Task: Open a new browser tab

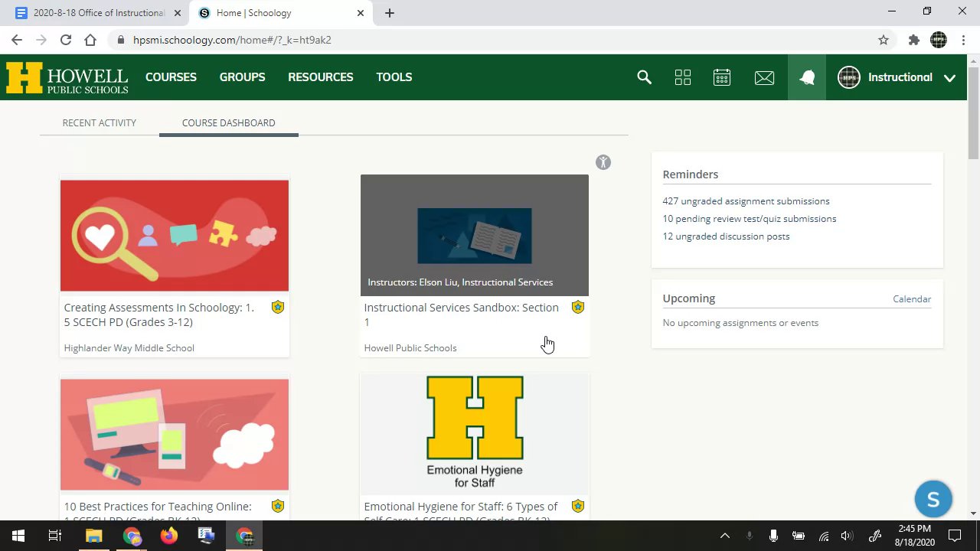Action: pos(390,13)
